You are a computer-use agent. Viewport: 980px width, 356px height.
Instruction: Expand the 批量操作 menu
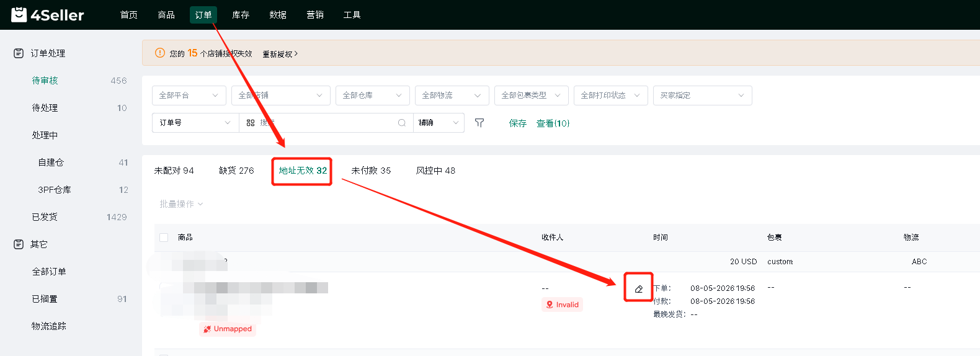pos(181,204)
